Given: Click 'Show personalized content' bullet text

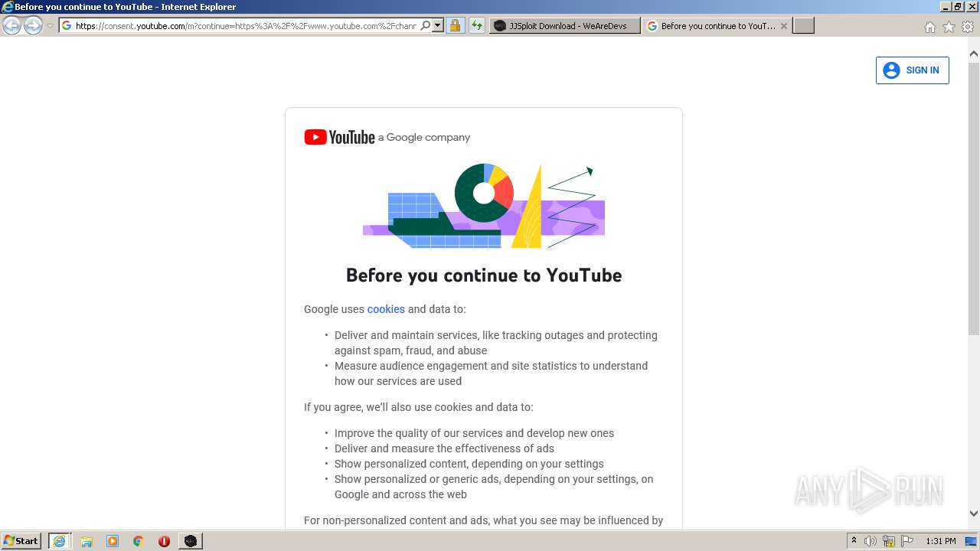Looking at the screenshot, I should pyautogui.click(x=469, y=464).
